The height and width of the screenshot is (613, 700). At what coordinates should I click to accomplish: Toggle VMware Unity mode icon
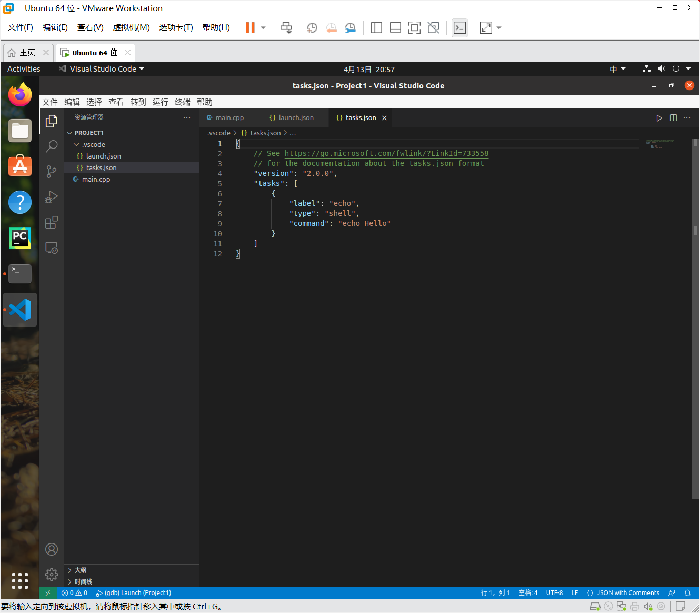coord(433,28)
